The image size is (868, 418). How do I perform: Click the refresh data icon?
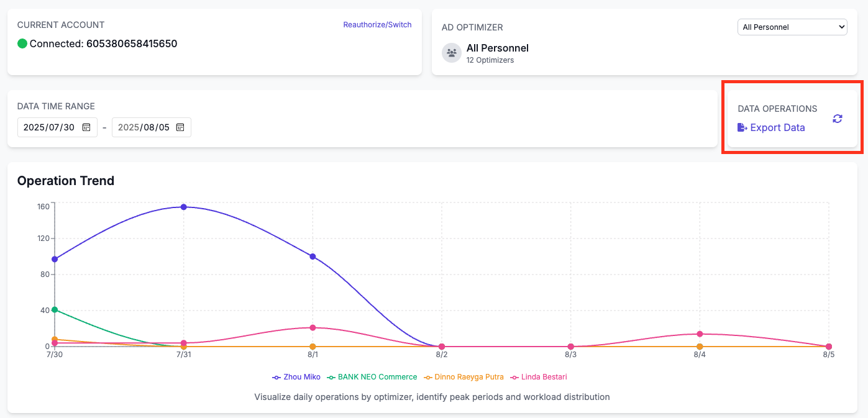[x=838, y=119]
